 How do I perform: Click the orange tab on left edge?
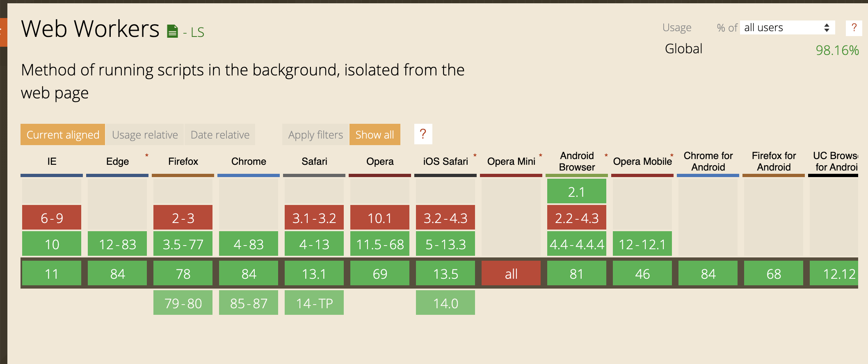point(3,32)
